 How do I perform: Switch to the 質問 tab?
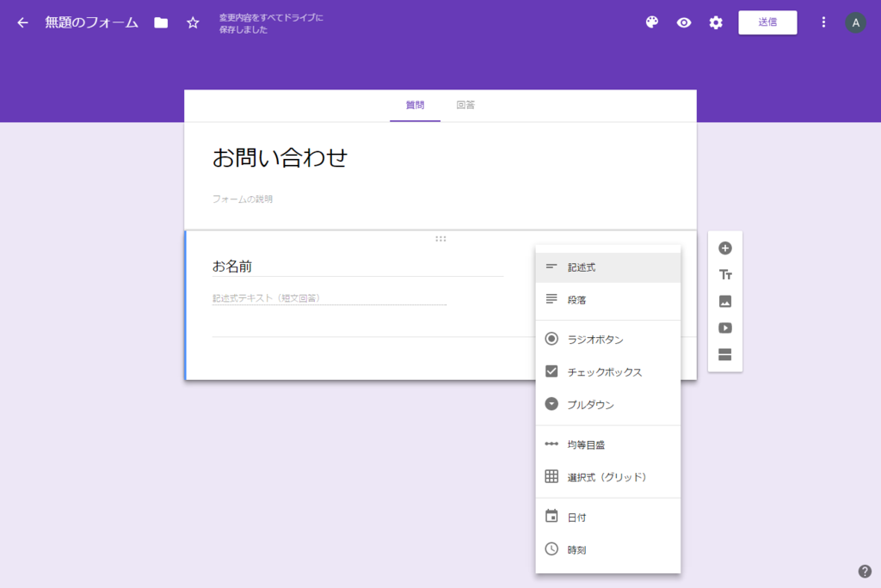click(416, 105)
